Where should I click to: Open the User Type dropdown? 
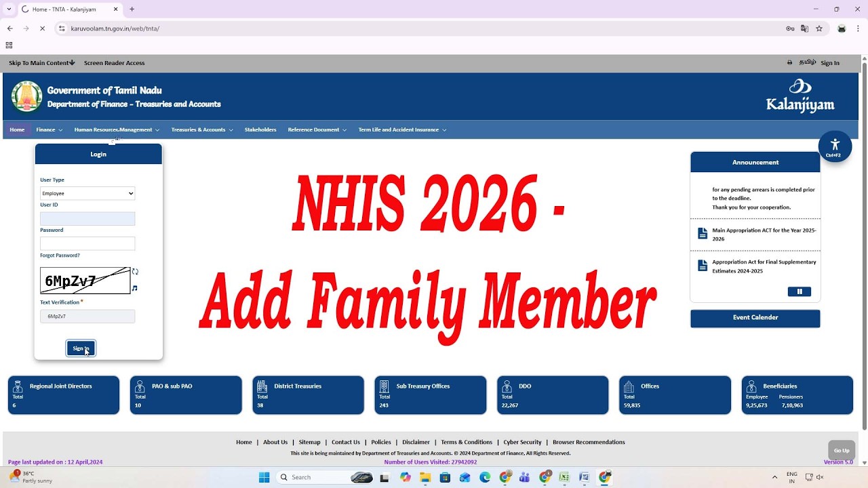(87, 193)
